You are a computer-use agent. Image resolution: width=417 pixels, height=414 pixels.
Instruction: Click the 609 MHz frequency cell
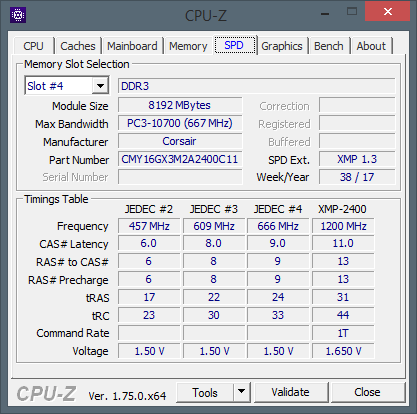214,226
